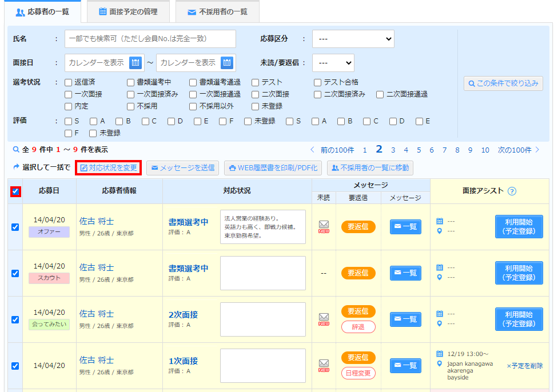Click memo text box in スカウト row
Image resolution: width=558 pixels, height=392 pixels.
[263, 273]
